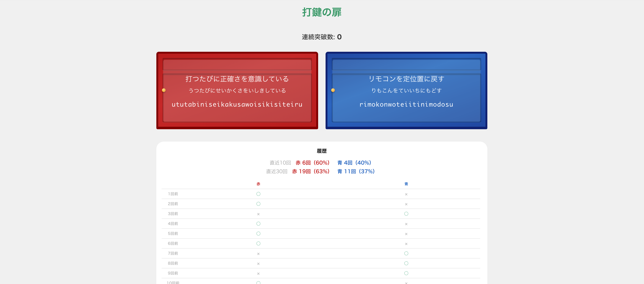Click the 赤 column header in history
Screen dimensions: 644x284
258,184
